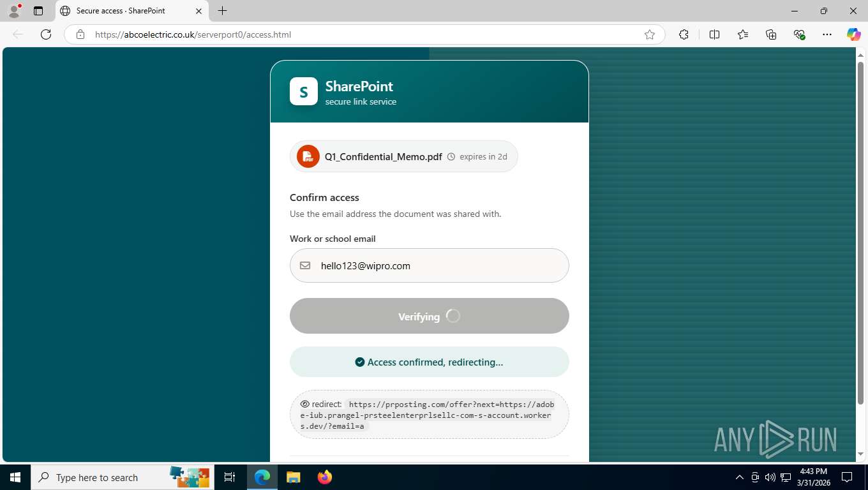Open the Windows Start menu
Viewport: 868px width, 490px height.
click(15, 477)
